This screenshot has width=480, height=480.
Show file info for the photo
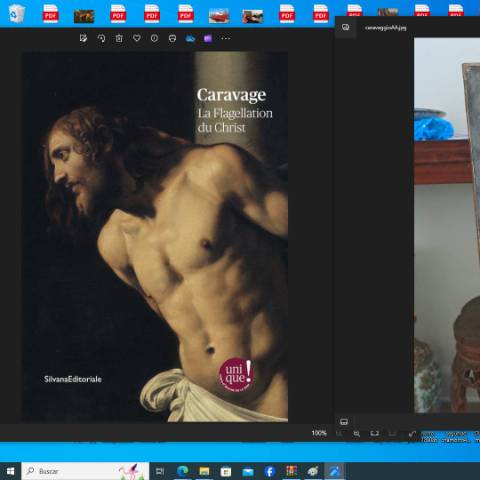click(x=154, y=38)
